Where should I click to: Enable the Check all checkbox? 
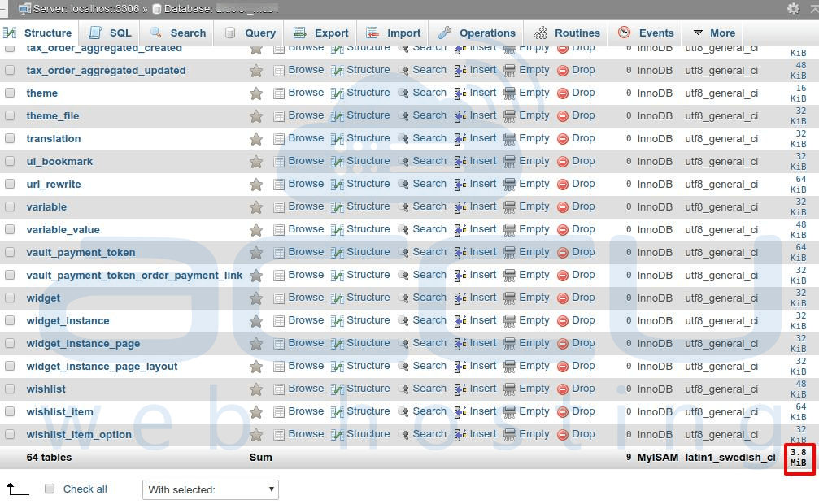[49, 489]
